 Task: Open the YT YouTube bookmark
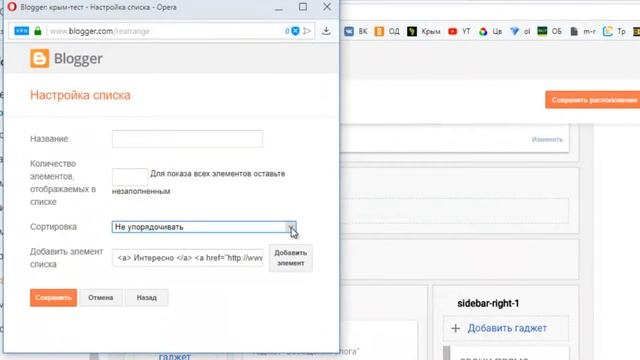(x=459, y=31)
